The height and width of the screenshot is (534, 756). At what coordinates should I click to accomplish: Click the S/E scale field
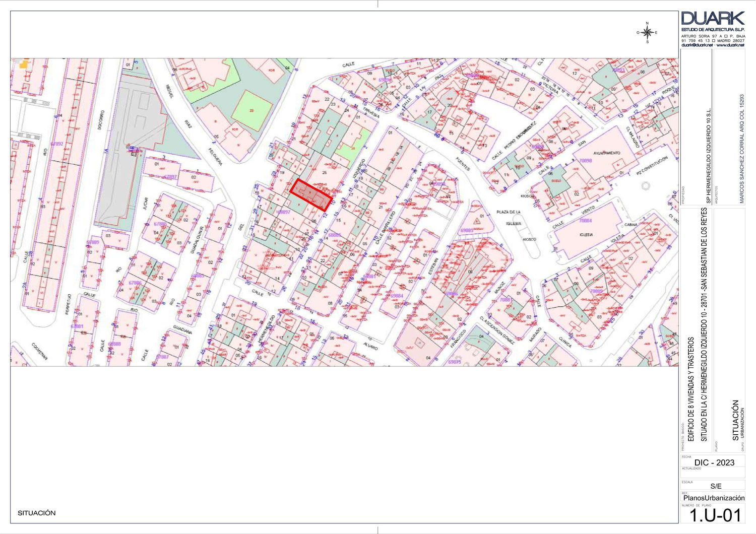point(716,486)
